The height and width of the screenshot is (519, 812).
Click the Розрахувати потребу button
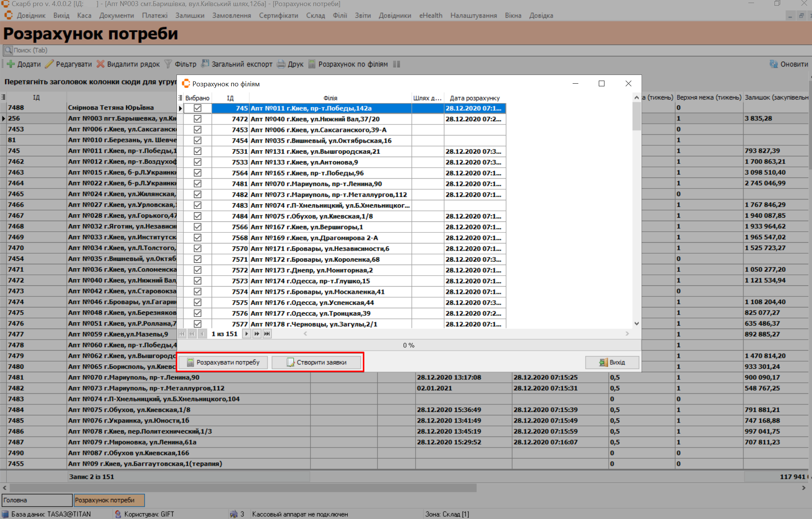pos(223,362)
